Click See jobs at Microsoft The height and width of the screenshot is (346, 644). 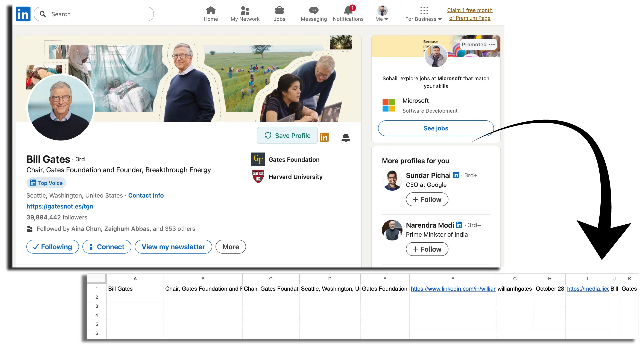coord(436,128)
